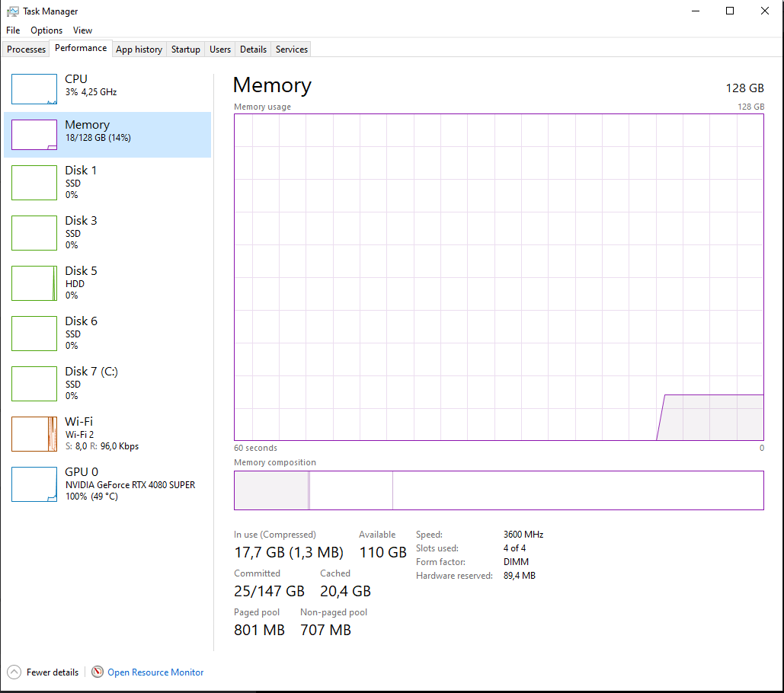
Task: Click the DIMM form factor value
Action: pyautogui.click(x=516, y=562)
